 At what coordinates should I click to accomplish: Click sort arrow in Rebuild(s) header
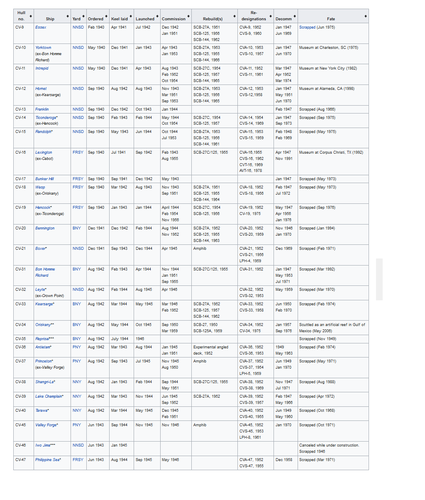pyautogui.click(x=234, y=16)
